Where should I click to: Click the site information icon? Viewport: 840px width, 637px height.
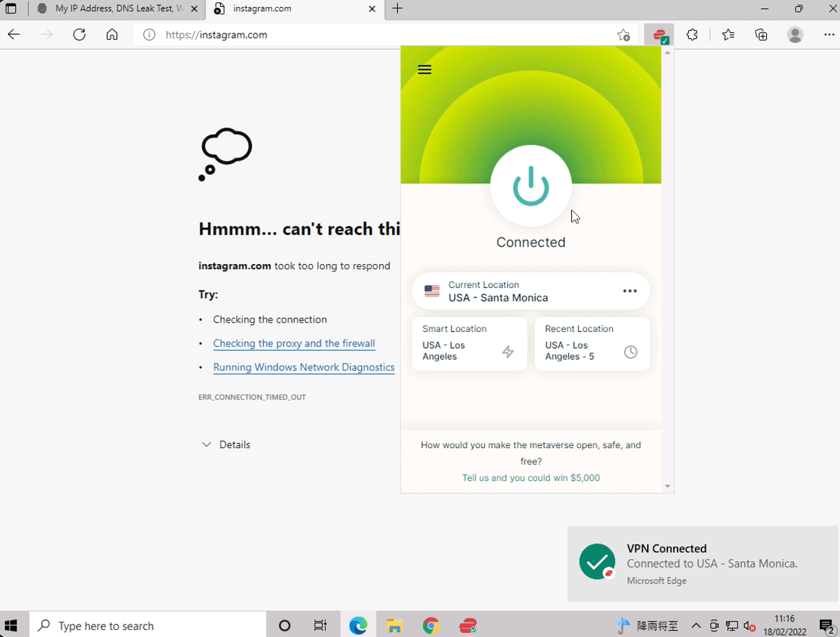point(149,35)
